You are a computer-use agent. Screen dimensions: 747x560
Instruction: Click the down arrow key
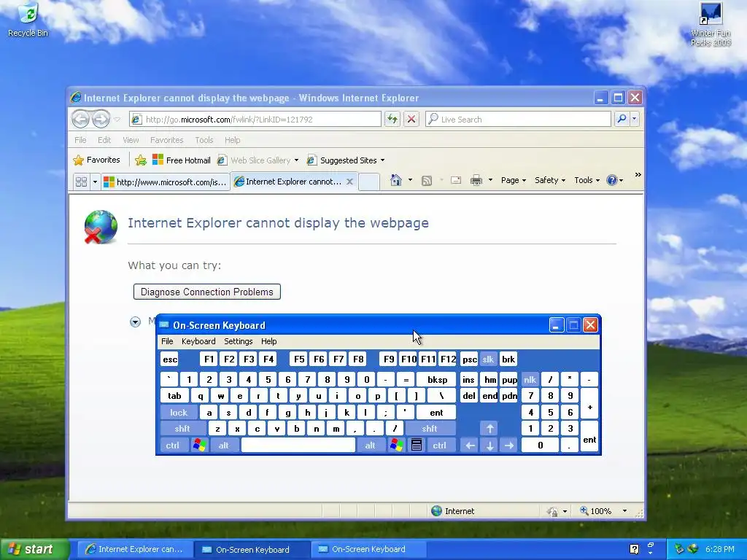point(489,446)
